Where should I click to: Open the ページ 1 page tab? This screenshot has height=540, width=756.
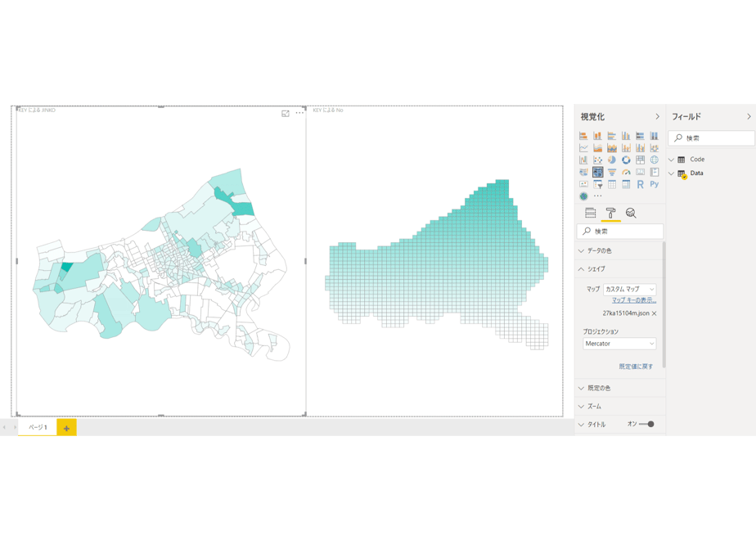38,427
